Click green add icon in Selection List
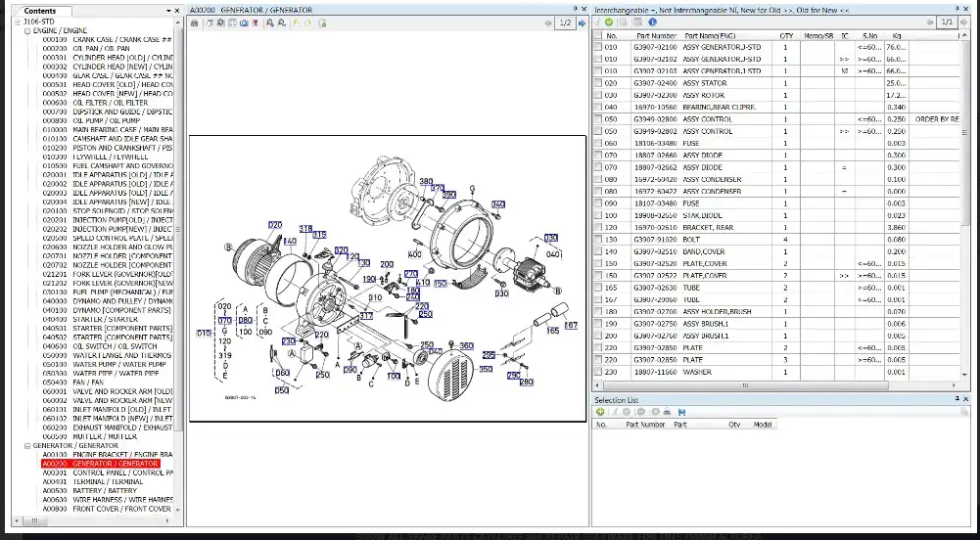 click(599, 412)
